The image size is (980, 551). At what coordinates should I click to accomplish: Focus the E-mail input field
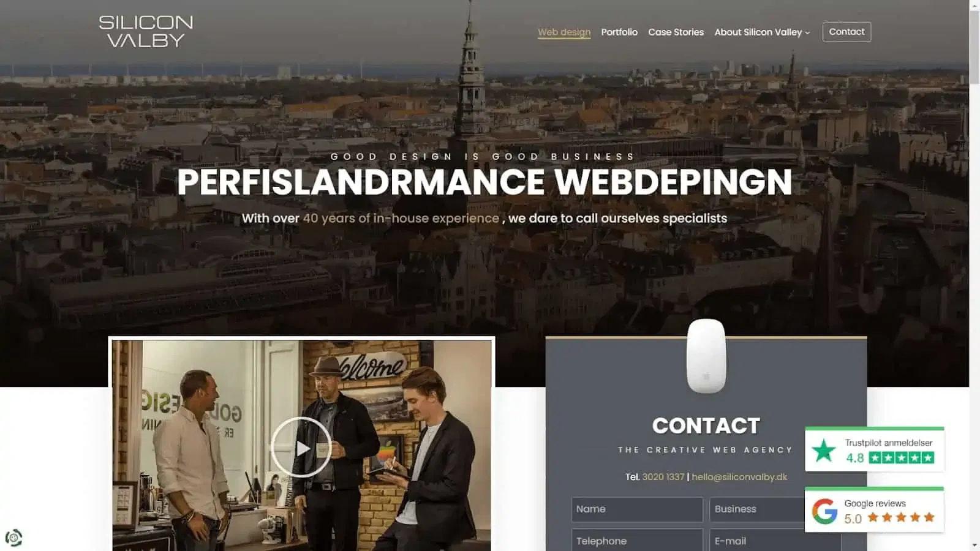(x=775, y=541)
